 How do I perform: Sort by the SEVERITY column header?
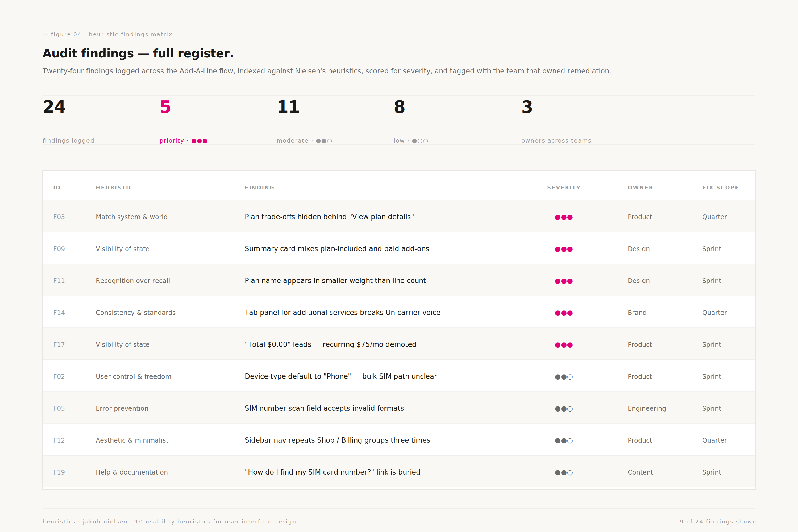564,187
